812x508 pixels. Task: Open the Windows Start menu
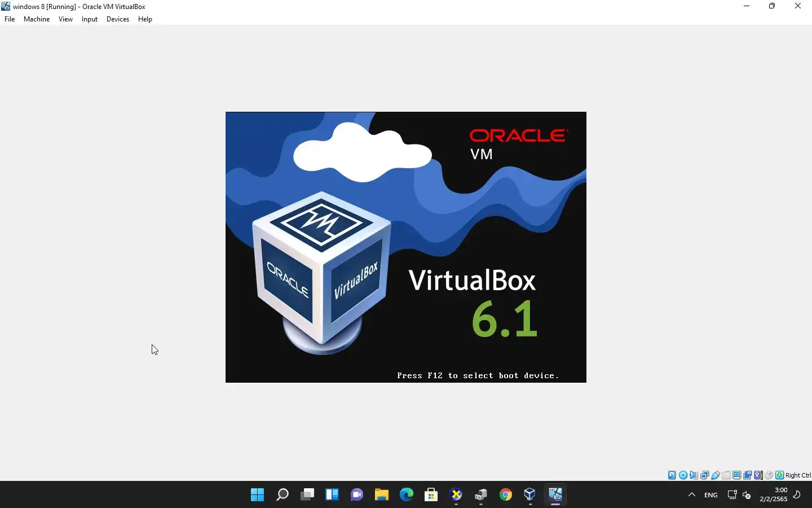(258, 495)
